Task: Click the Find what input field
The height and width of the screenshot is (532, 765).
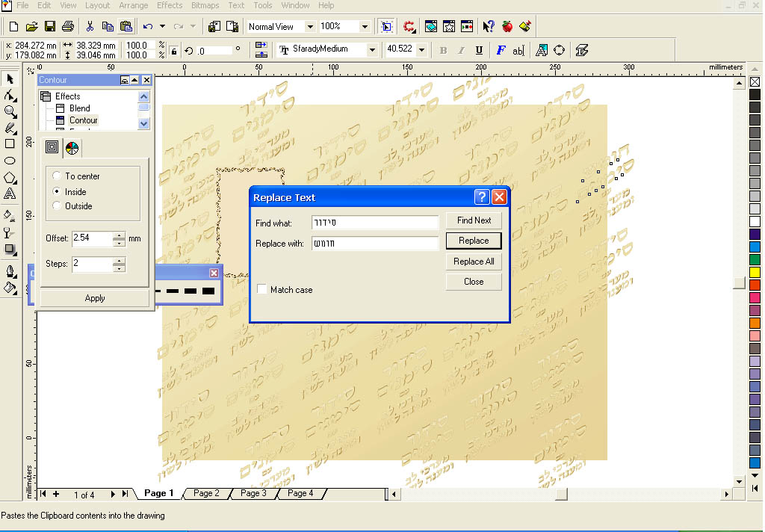Action: [375, 223]
